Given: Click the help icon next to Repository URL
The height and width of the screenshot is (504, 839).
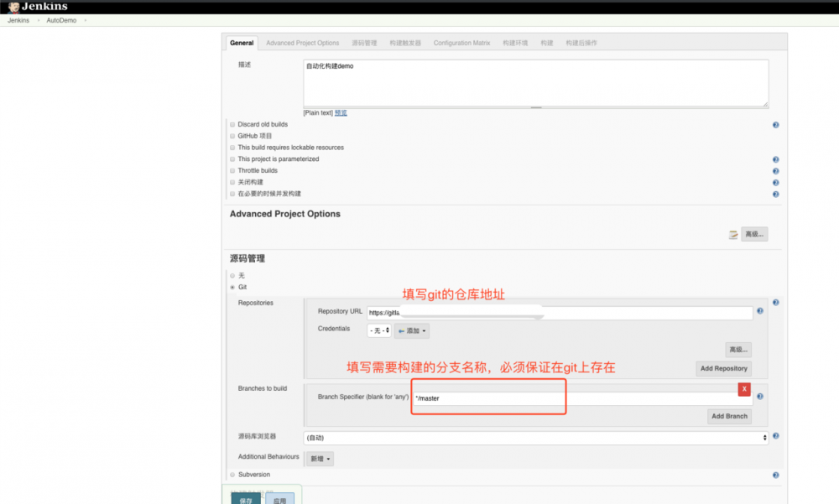Looking at the screenshot, I should click(760, 311).
